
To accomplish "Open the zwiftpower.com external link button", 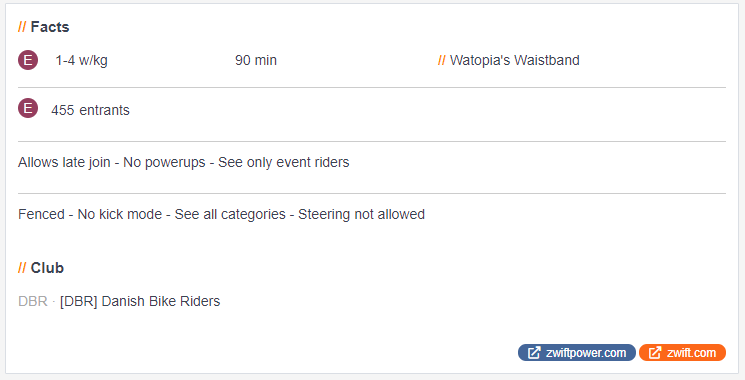I will (576, 353).
